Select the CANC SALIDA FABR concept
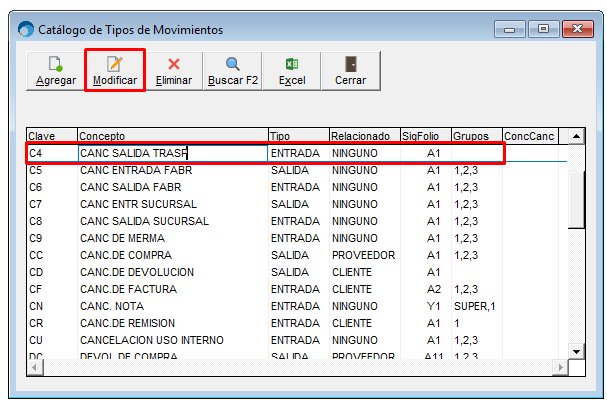 [130, 187]
